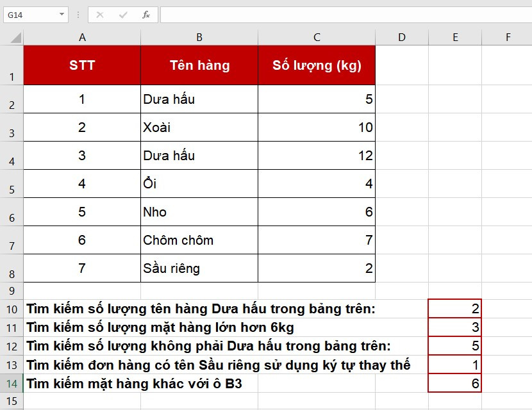This screenshot has height=410, width=532.
Task: Click the Tên hàng header cell
Action: tap(199, 65)
